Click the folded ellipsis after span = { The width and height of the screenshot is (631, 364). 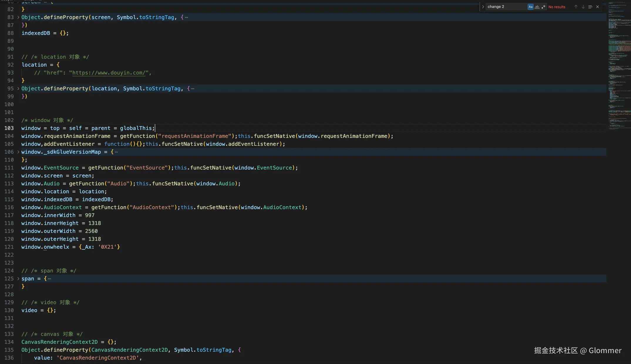point(50,279)
